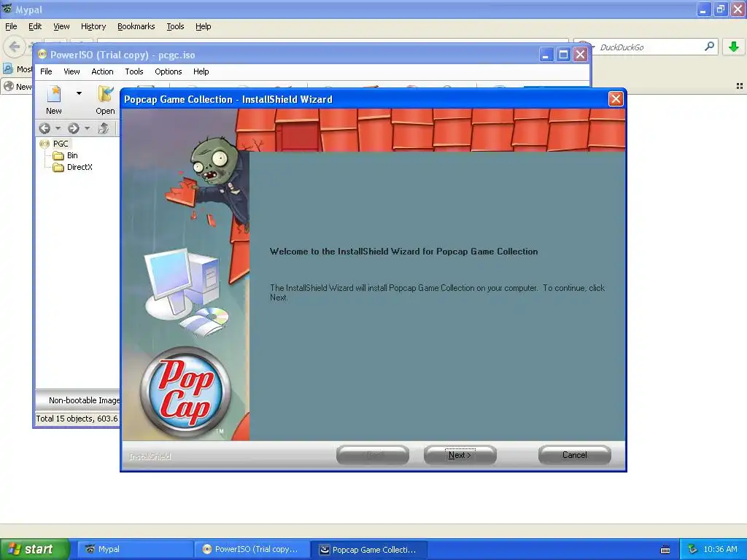Viewport: 747px width, 560px height.
Task: Click the up-one-level icon in PowerISO
Action: tap(104, 128)
